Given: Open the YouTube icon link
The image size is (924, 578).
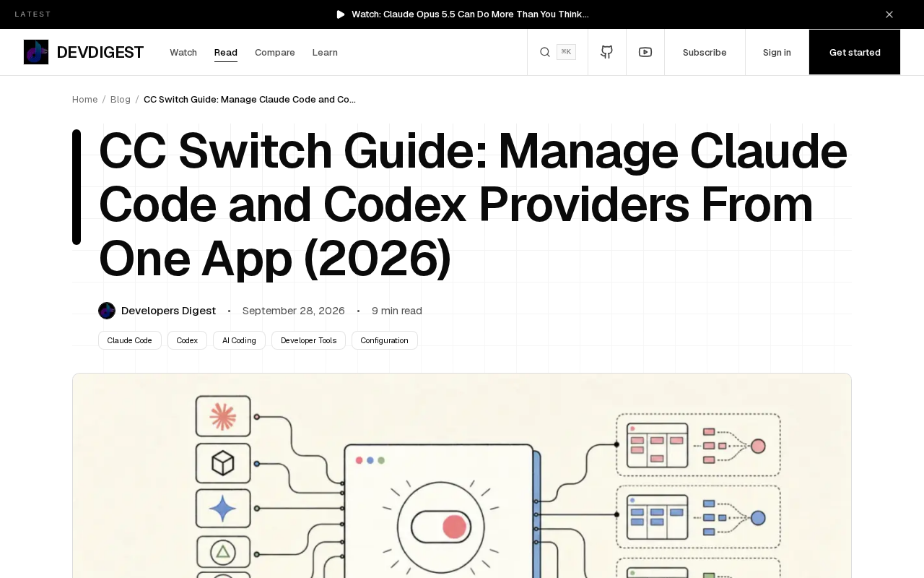Looking at the screenshot, I should pos(645,52).
